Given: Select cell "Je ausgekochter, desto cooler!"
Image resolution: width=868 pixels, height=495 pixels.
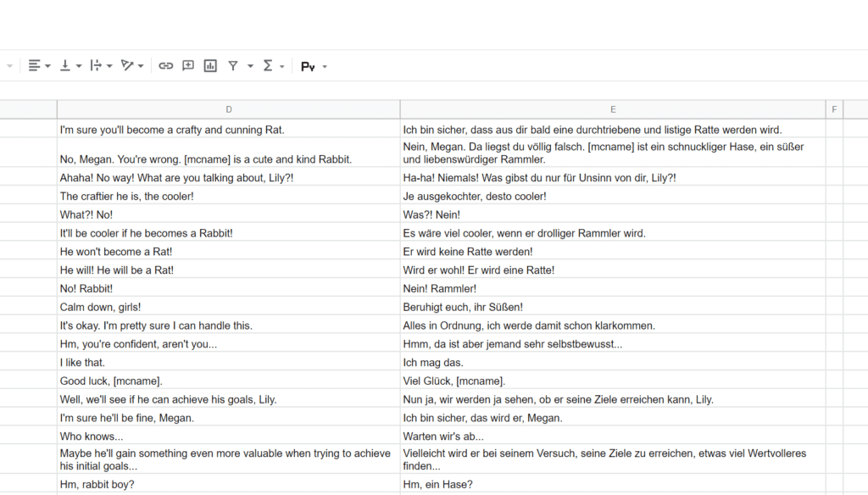Looking at the screenshot, I should pyautogui.click(x=613, y=195).
